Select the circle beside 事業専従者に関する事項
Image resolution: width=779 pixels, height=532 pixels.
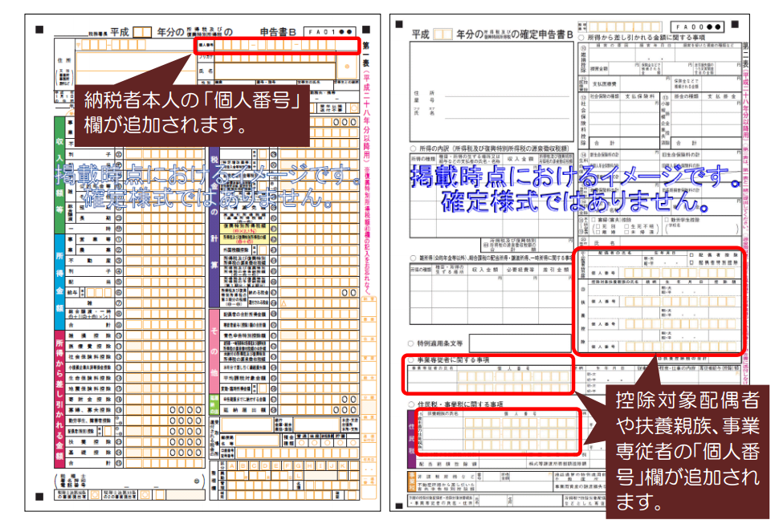coord(411,360)
